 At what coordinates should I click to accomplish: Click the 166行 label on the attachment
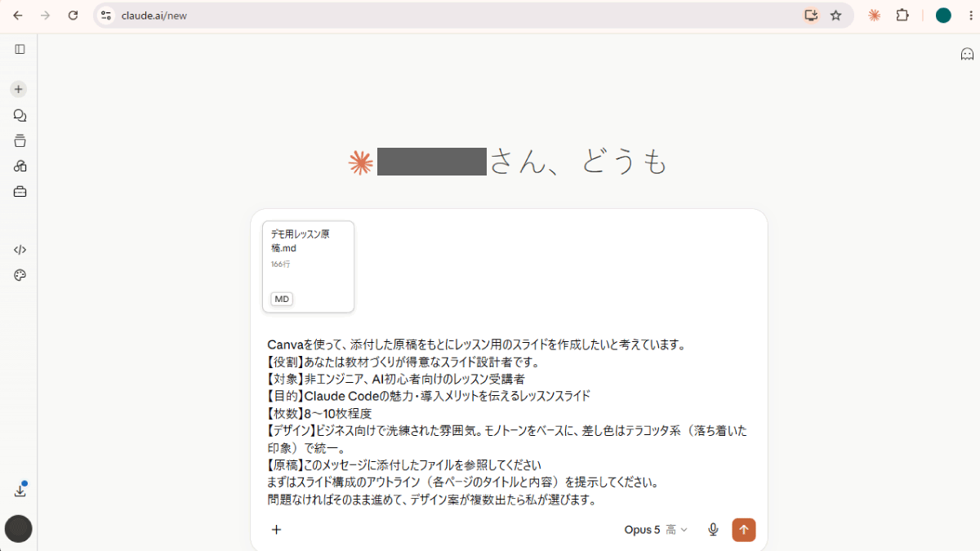[x=280, y=264]
